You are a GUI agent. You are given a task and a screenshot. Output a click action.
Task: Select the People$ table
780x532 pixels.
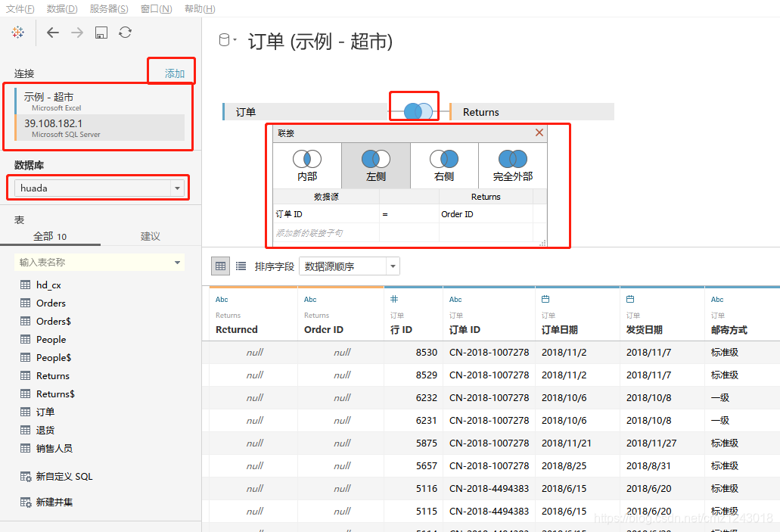click(54, 357)
